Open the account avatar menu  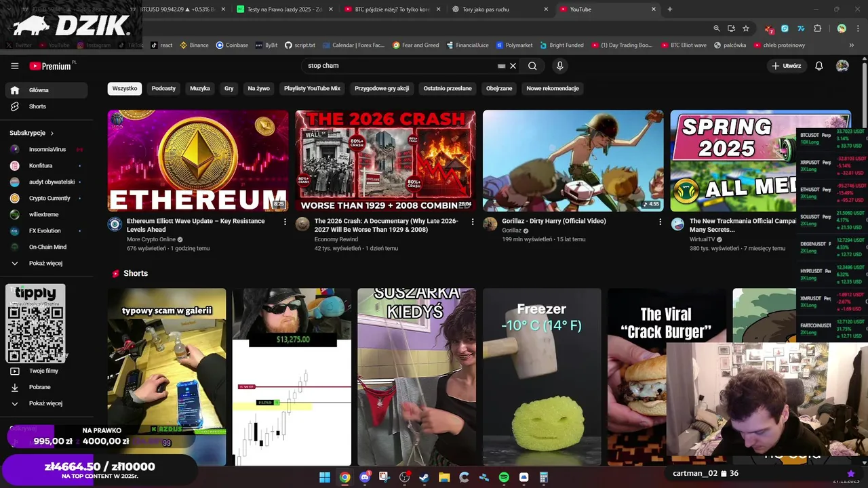842,66
